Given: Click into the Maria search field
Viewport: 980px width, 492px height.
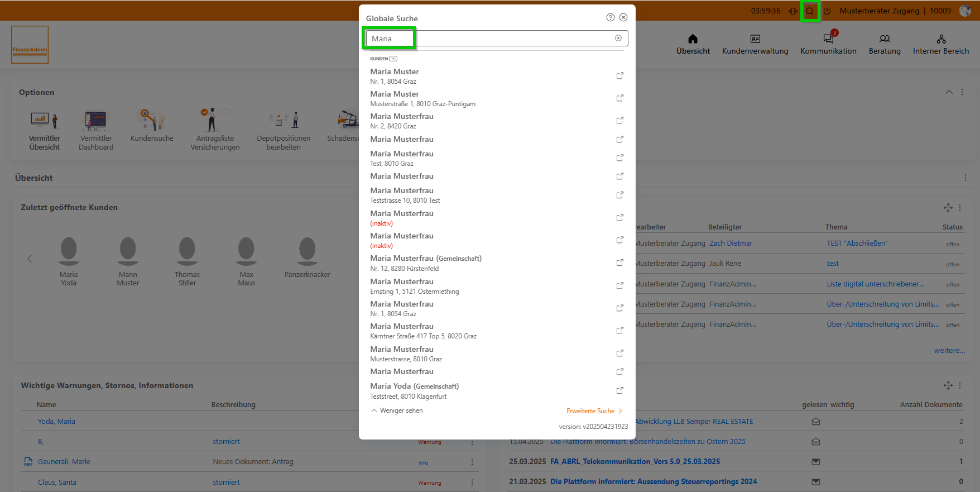Looking at the screenshot, I should tap(491, 39).
